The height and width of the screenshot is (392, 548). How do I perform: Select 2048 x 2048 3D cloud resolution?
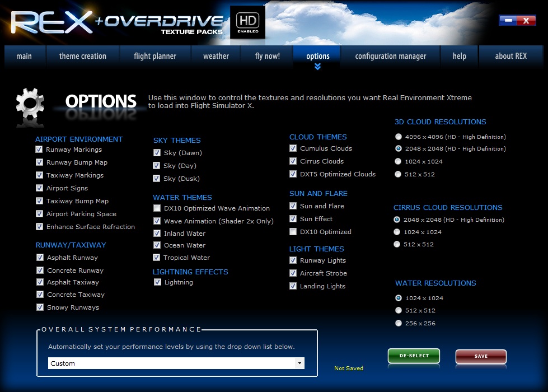398,148
